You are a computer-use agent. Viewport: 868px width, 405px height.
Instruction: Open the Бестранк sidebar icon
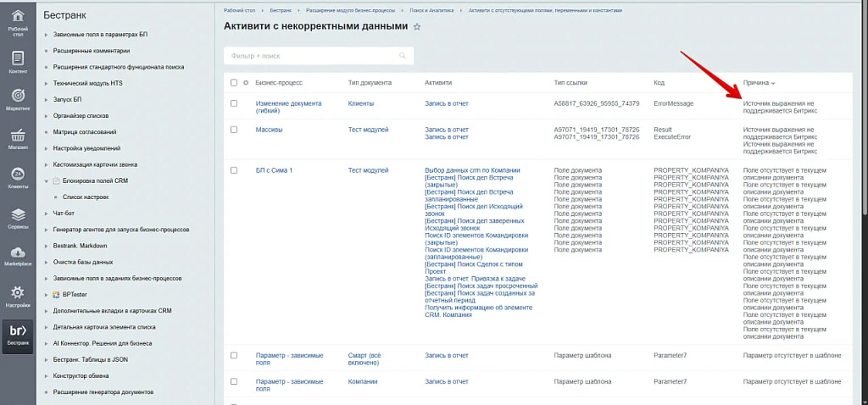pyautogui.click(x=18, y=336)
